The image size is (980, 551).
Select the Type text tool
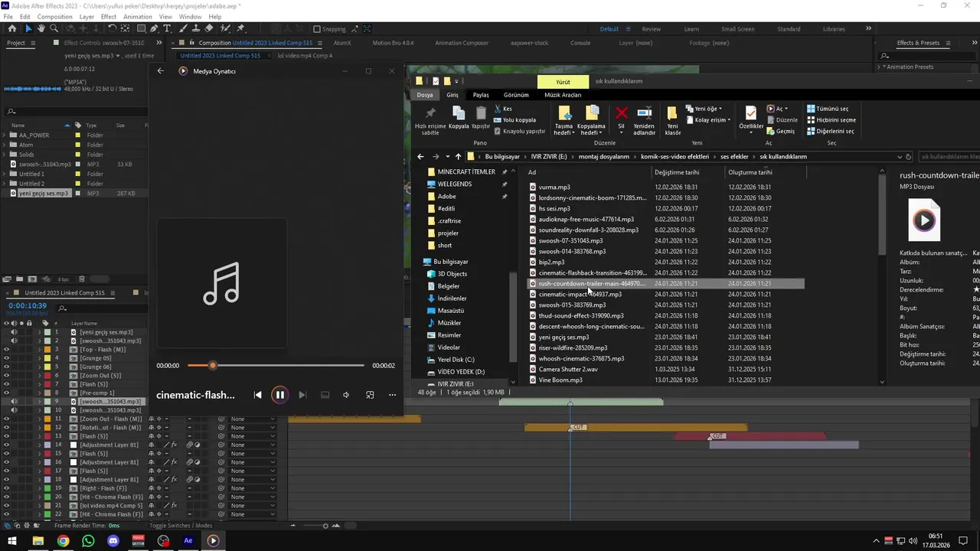click(167, 28)
